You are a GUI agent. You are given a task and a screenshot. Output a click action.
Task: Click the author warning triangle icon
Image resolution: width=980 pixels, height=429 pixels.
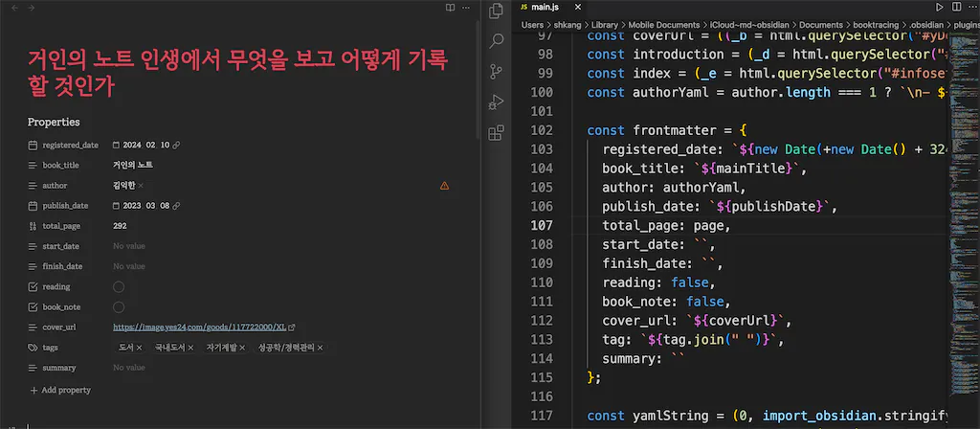pos(444,186)
